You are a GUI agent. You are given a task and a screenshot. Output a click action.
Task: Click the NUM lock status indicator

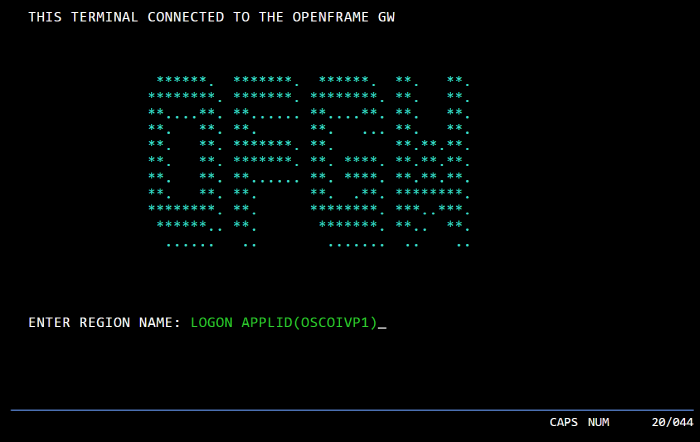(x=598, y=422)
